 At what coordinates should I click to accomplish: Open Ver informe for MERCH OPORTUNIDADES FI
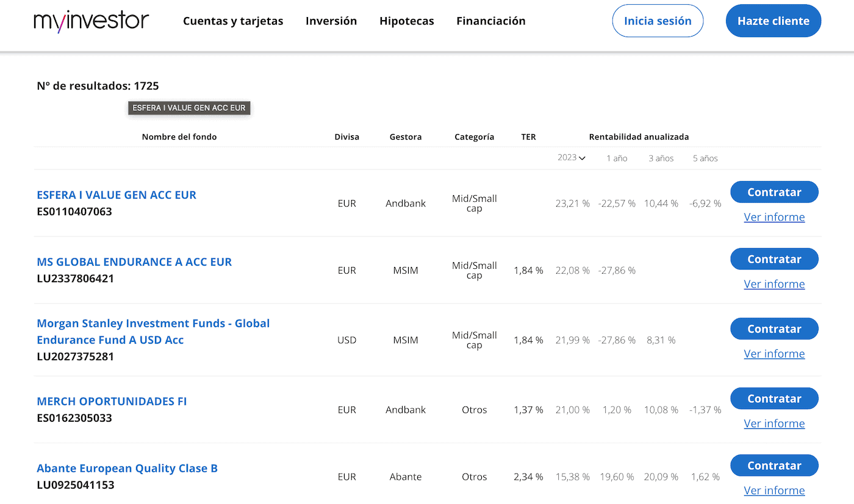(x=774, y=424)
